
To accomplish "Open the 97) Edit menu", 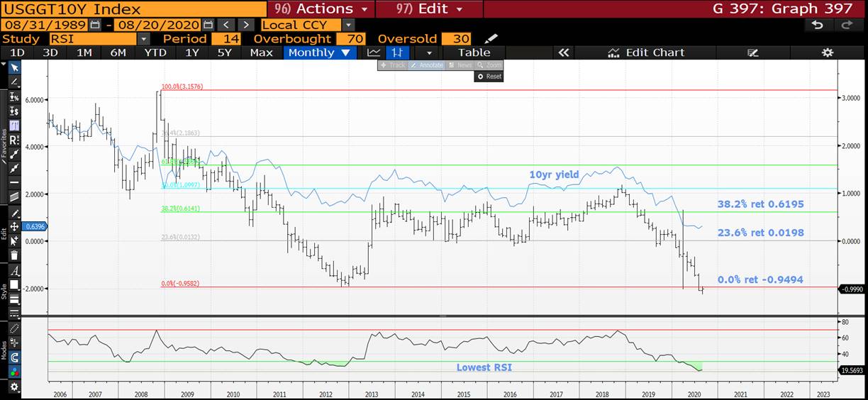I will coord(429,9).
